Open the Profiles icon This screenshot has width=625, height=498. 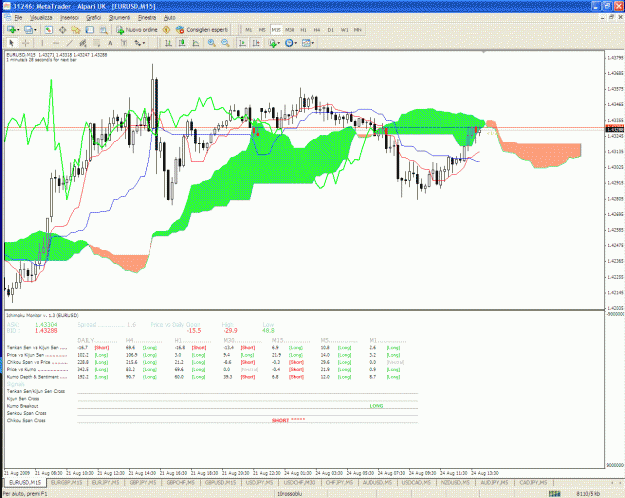pos(28,30)
